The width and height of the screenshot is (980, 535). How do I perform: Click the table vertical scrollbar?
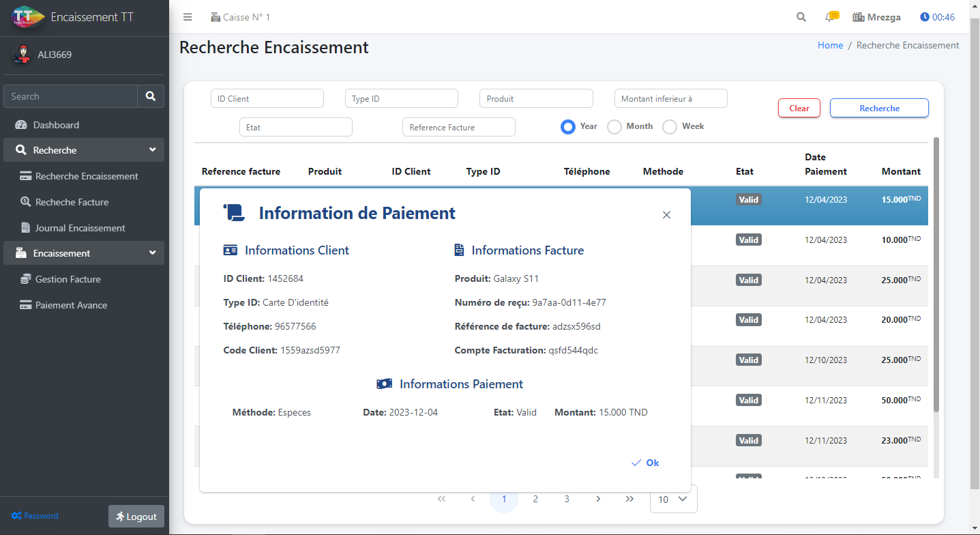936,275
